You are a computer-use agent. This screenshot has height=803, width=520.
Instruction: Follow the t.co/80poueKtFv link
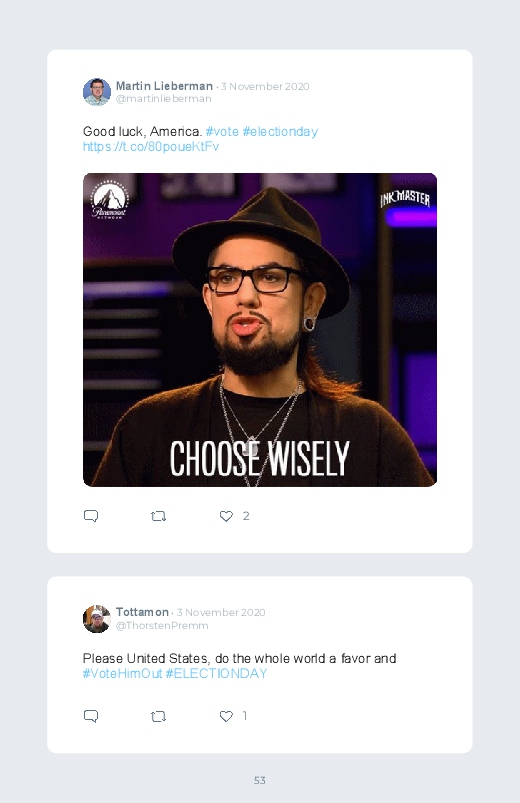click(151, 146)
